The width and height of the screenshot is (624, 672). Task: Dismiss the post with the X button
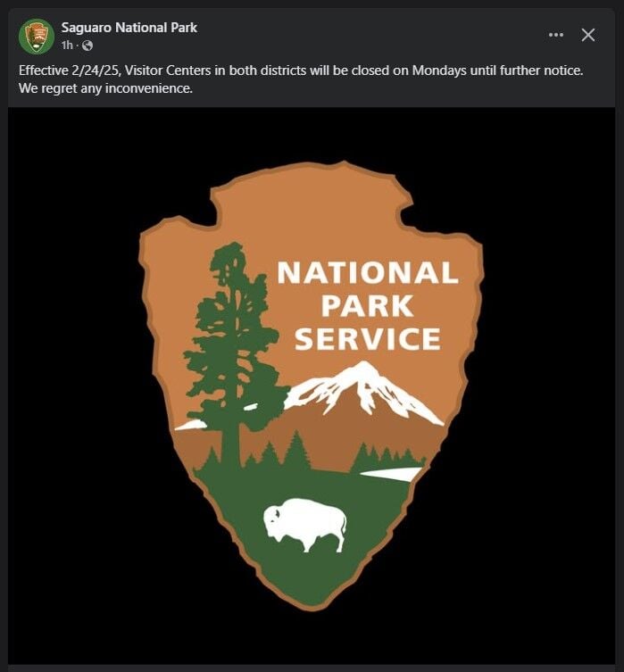click(588, 35)
